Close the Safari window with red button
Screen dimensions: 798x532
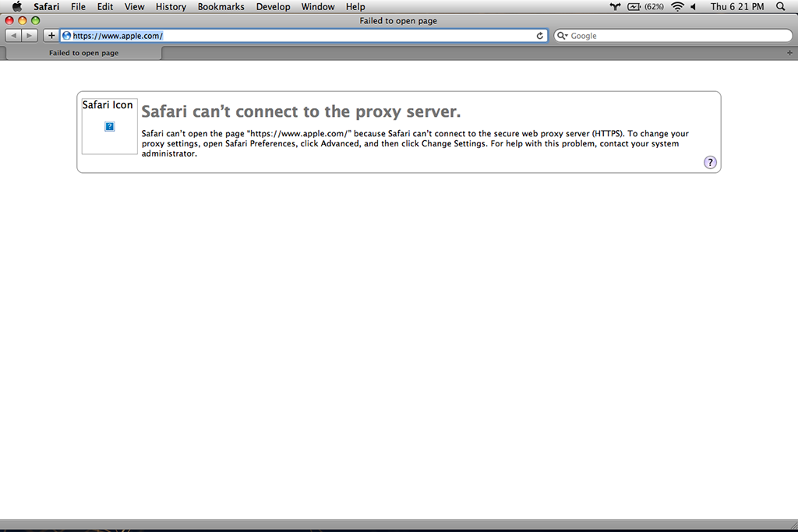pos(9,20)
